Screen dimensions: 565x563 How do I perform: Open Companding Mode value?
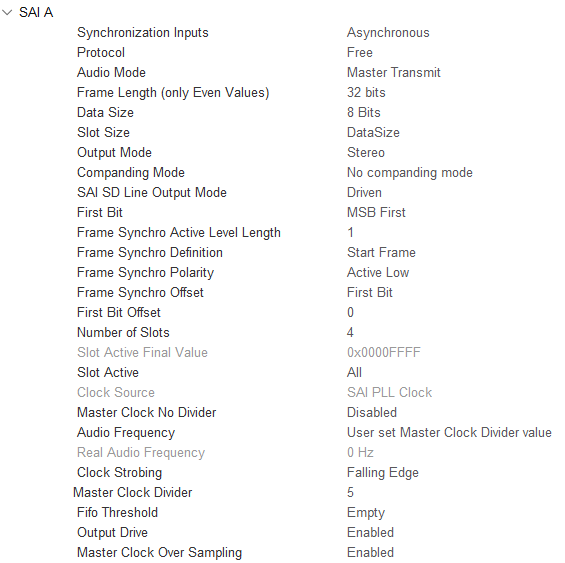pos(410,173)
